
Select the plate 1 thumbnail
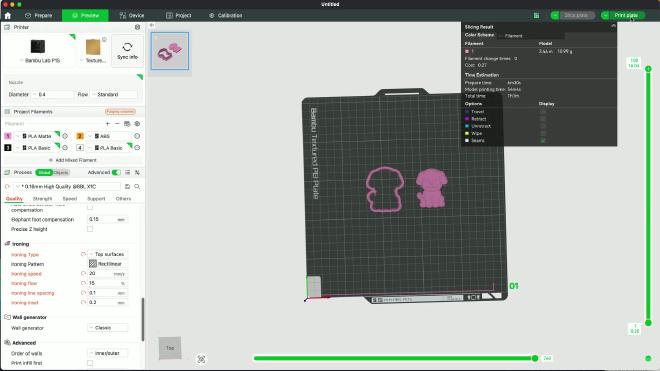coord(170,51)
